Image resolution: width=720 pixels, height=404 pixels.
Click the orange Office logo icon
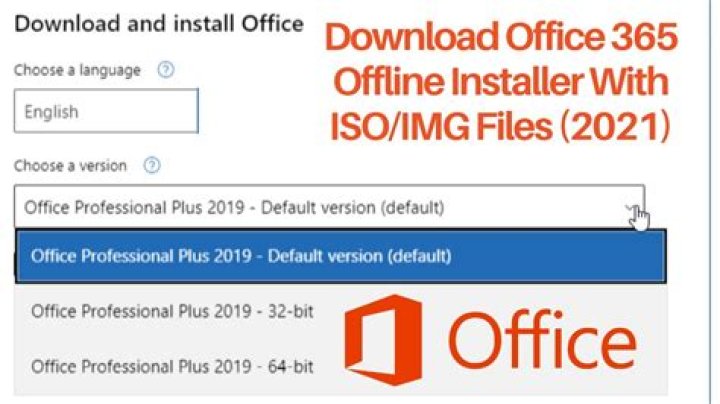(384, 339)
